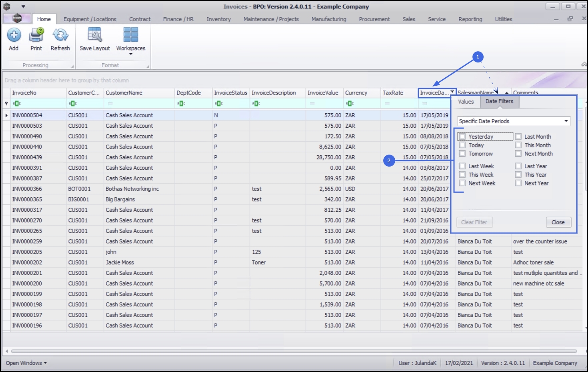588x372 pixels.
Task: Check the Tomorrow date filter
Action: click(x=462, y=153)
